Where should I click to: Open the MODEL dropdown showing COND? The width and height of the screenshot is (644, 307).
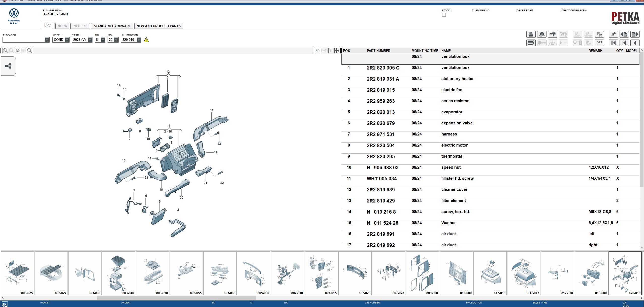(x=67, y=40)
